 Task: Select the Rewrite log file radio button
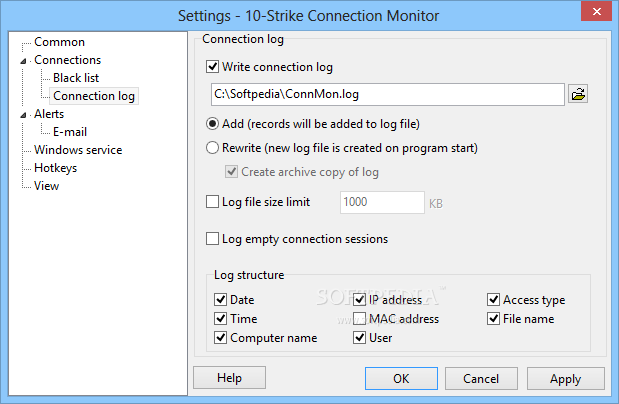[212, 148]
